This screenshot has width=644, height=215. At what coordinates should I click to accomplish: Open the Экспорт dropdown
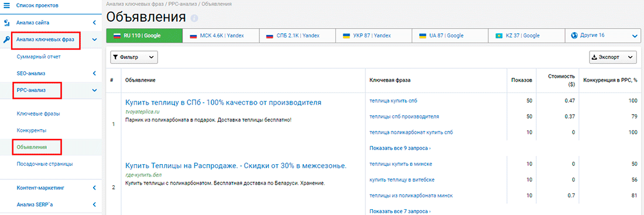point(612,57)
